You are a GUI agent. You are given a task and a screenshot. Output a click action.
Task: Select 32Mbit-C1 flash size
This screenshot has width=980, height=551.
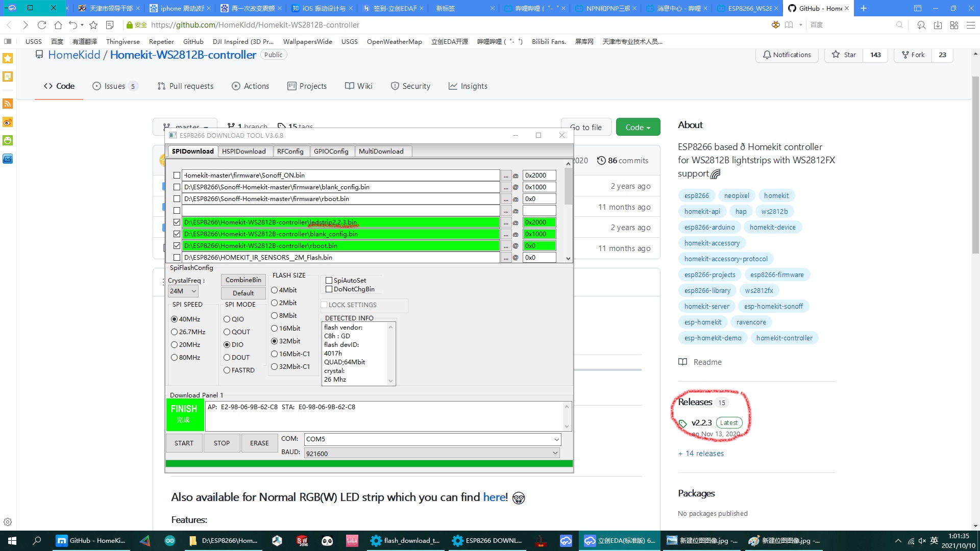click(290, 367)
